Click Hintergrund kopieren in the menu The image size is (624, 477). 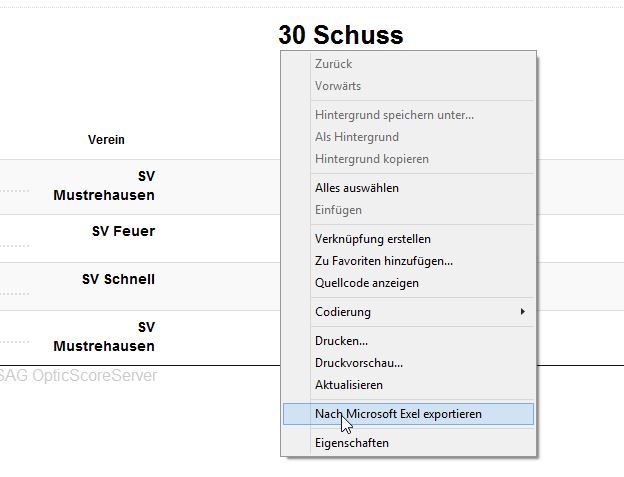(371, 159)
